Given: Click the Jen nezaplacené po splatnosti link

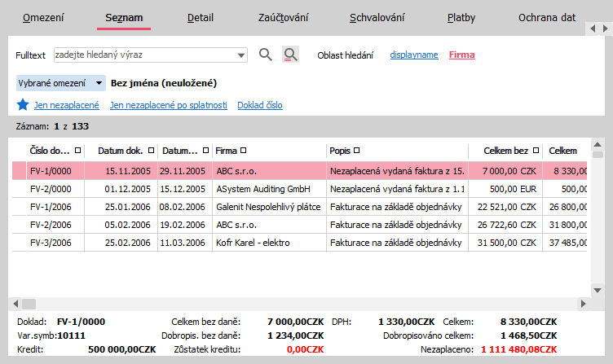Looking at the screenshot, I should 168,105.
